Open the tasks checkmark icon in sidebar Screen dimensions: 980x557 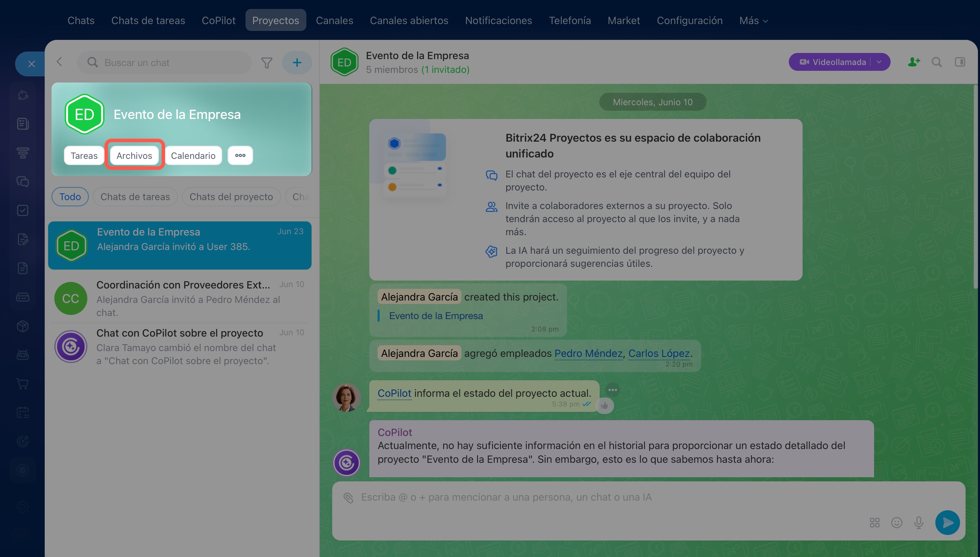[23, 210]
